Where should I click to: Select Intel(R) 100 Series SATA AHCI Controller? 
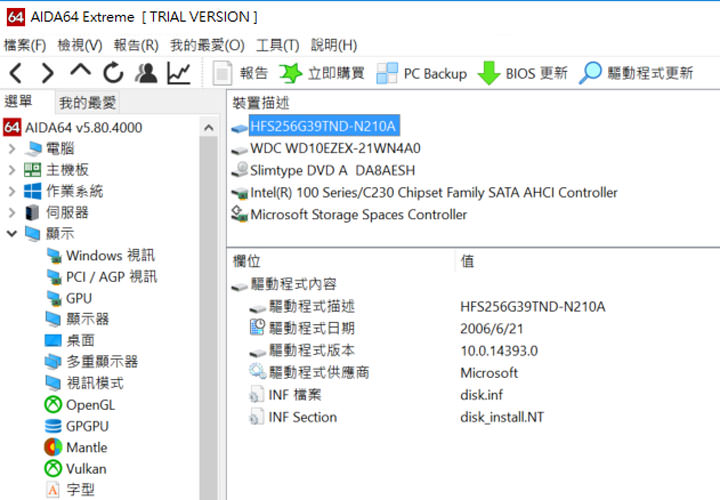(433, 192)
